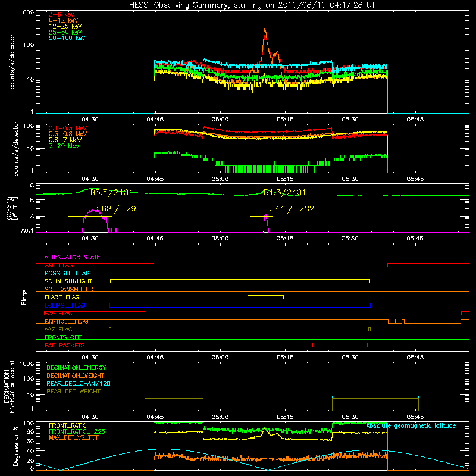
Task: Click the -568./-295. position label
Action: pos(117,209)
